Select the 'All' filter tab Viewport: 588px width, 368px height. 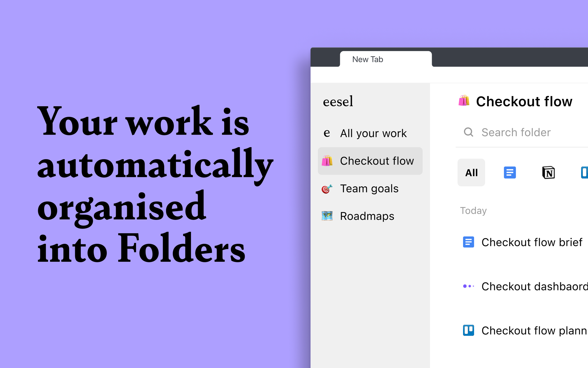(471, 172)
